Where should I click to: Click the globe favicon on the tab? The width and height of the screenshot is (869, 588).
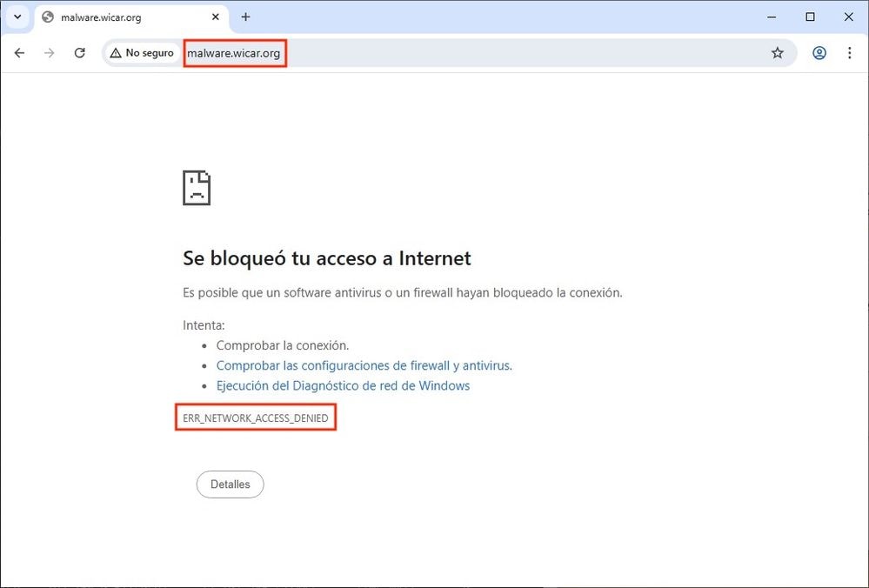(x=48, y=17)
